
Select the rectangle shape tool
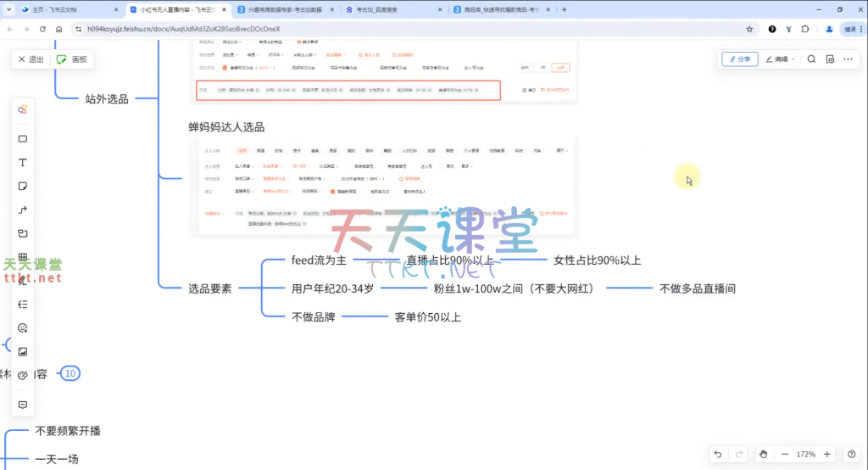click(x=23, y=138)
